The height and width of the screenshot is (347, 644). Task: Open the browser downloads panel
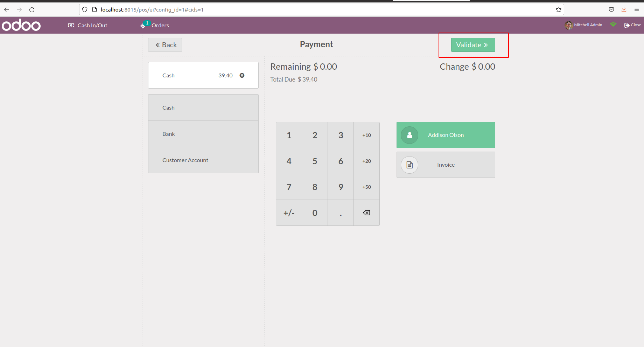(624, 9)
